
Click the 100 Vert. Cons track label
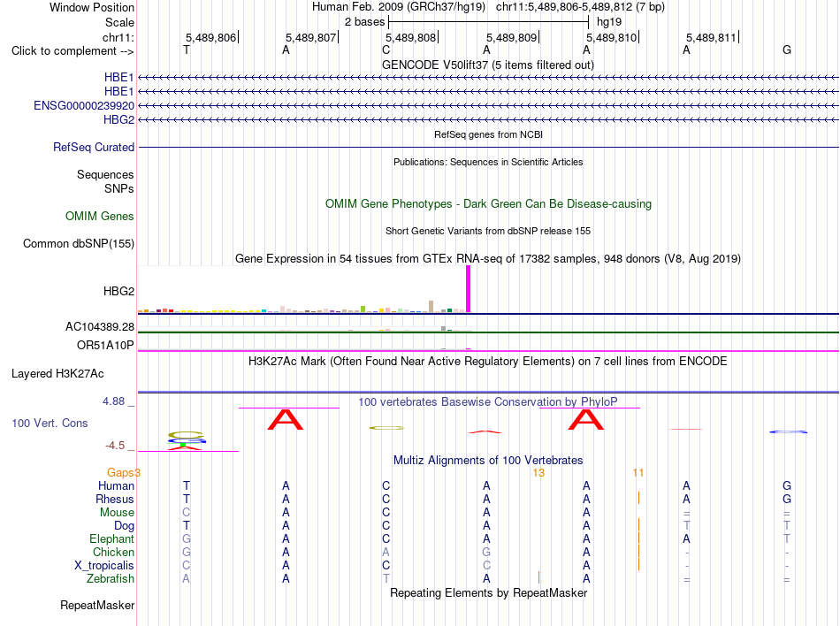point(50,423)
